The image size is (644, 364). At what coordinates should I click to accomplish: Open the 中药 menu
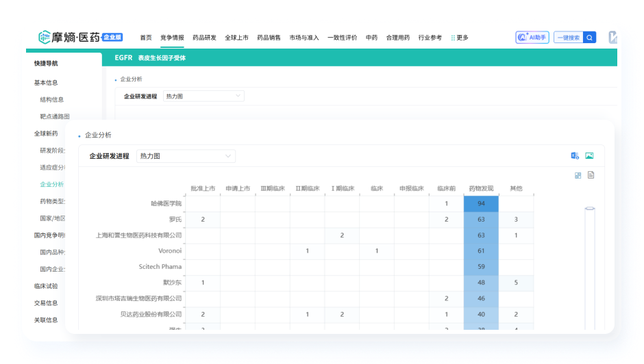[371, 38]
